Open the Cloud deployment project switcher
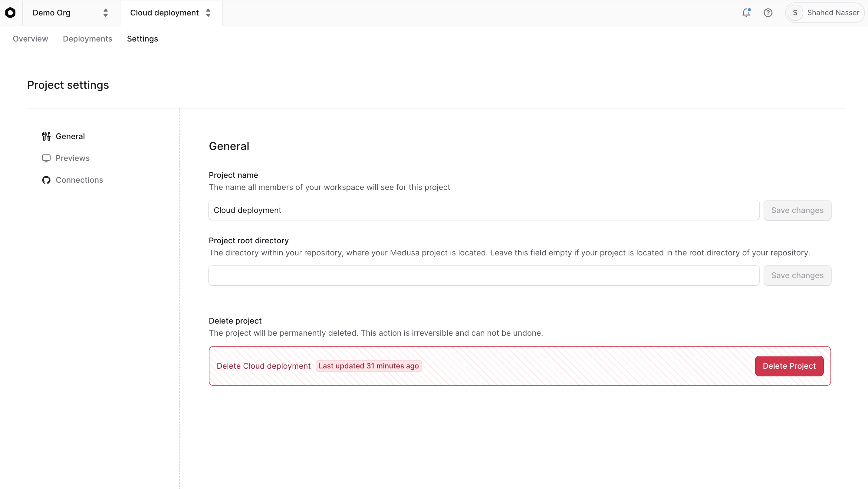The height and width of the screenshot is (489, 868). click(170, 13)
